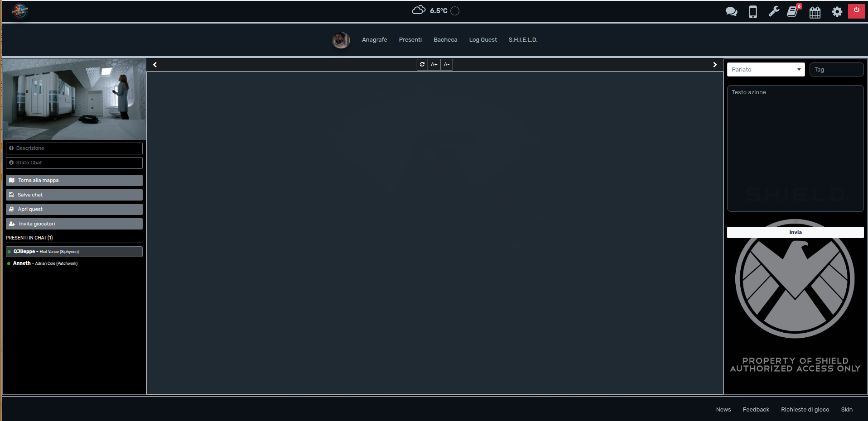Decrease chat font size with A-

[x=447, y=65]
